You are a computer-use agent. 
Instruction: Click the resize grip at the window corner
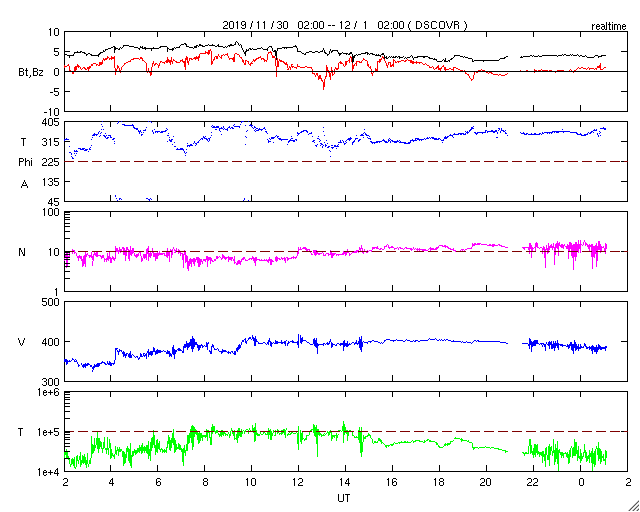634,506
